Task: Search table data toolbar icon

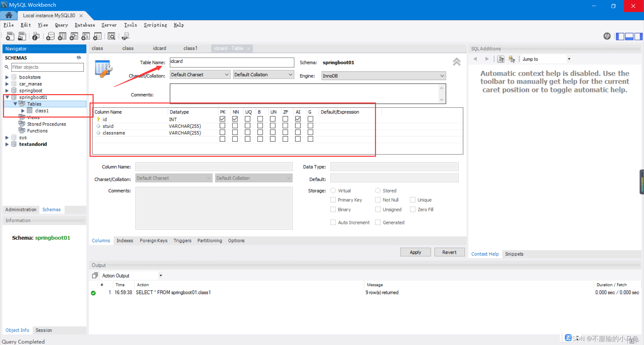Action: tap(111, 36)
